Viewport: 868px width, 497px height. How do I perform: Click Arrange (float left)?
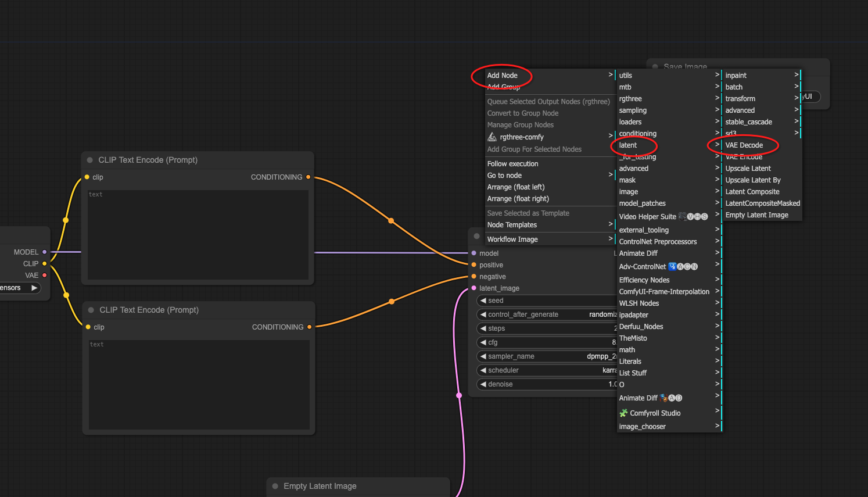515,187
